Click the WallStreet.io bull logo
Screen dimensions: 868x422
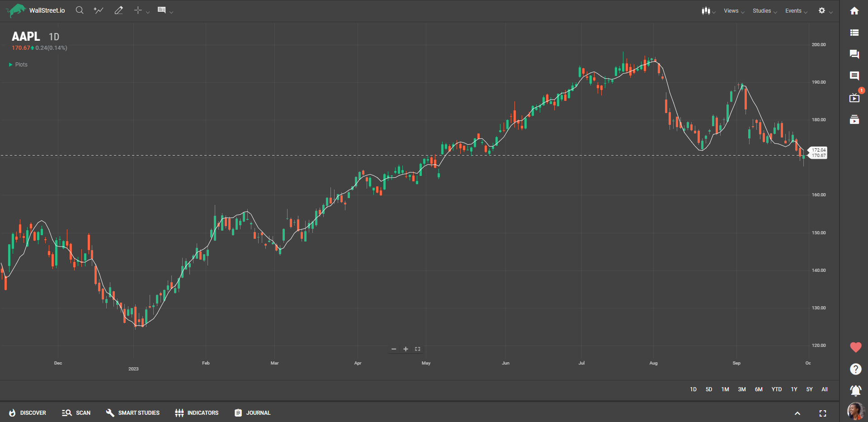coord(16,10)
